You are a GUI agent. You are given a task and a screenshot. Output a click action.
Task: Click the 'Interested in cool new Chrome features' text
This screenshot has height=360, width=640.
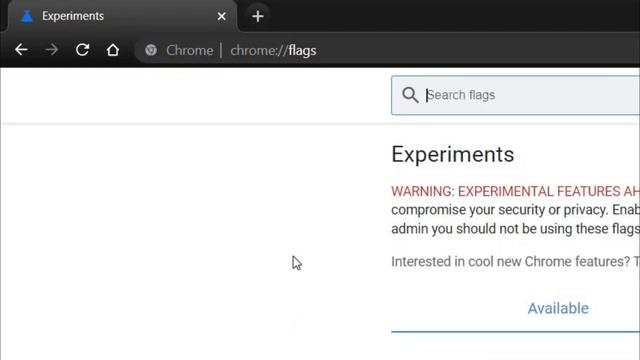(x=515, y=261)
